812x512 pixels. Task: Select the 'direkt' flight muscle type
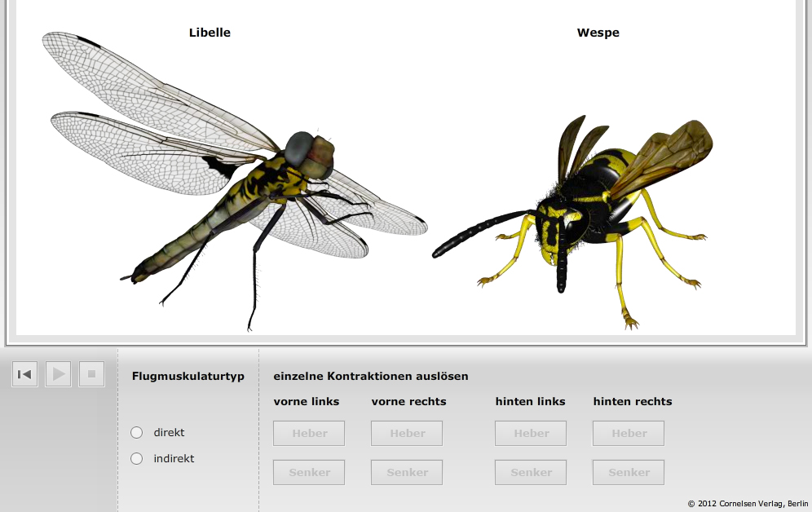pos(137,433)
